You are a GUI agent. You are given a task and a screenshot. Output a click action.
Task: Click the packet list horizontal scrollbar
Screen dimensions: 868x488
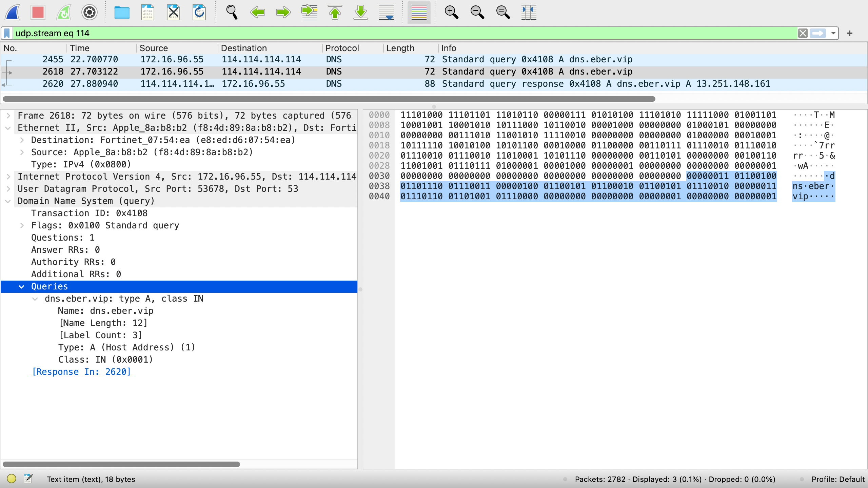click(329, 99)
